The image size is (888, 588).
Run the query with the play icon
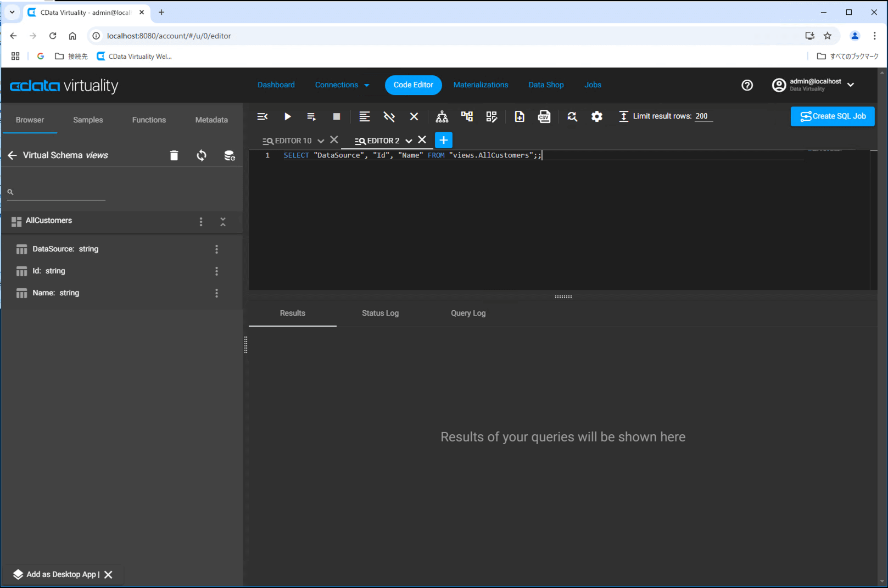(287, 116)
